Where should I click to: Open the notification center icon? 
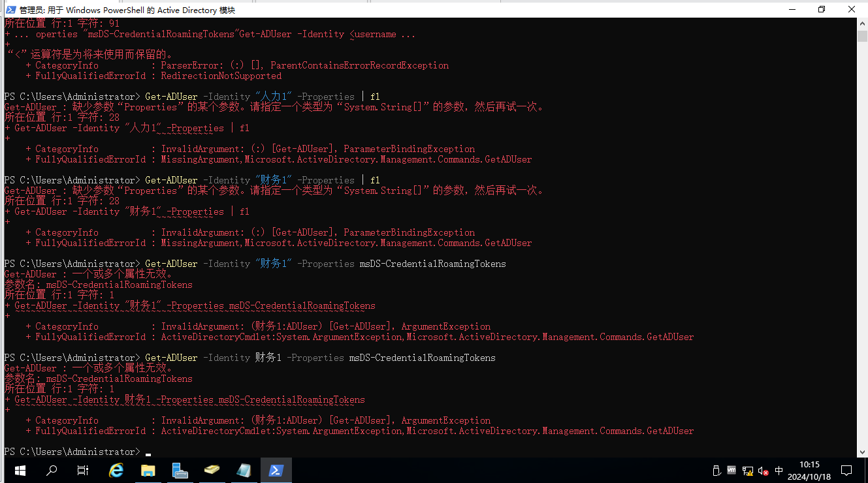tap(846, 470)
